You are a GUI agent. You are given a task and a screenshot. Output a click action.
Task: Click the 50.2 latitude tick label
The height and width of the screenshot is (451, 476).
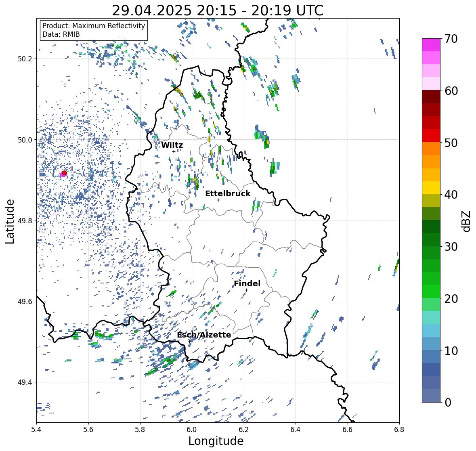point(25,59)
